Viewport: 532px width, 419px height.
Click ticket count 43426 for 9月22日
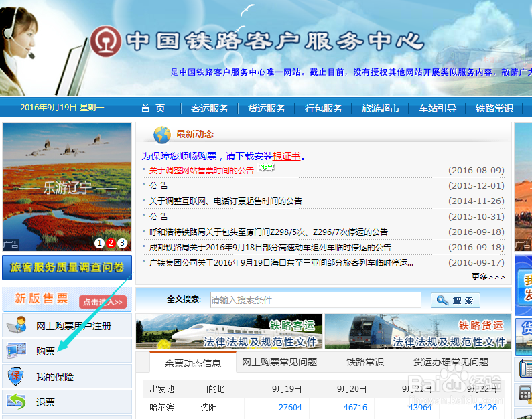coord(485,407)
